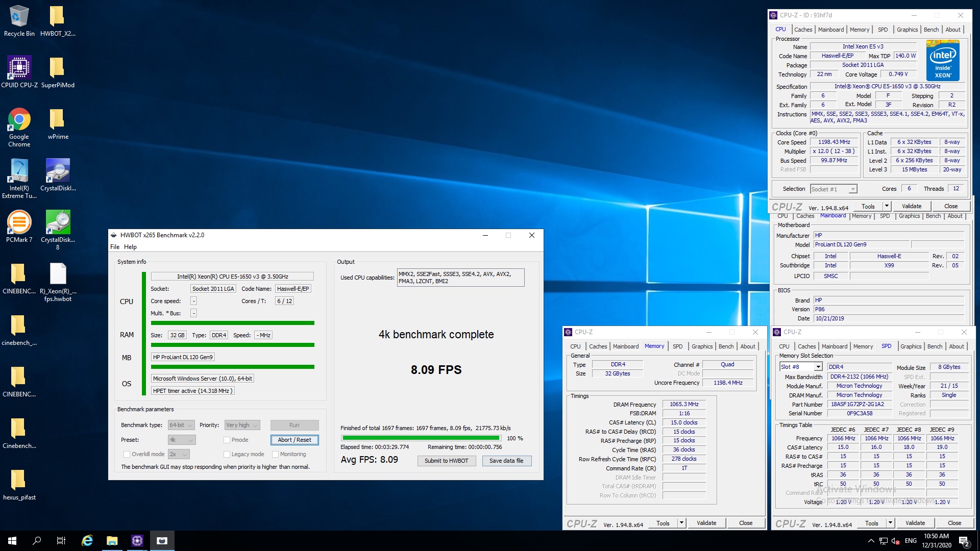Image resolution: width=980 pixels, height=551 pixels.
Task: Switch to CPU-Z in the taskbar
Action: click(x=137, y=541)
